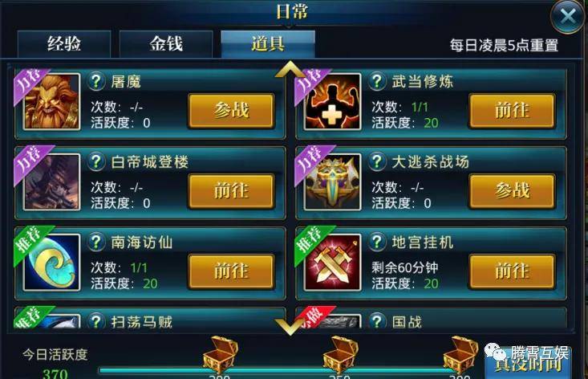The width and height of the screenshot is (588, 379).
Task: Click the 大逃杀战场 shield emblem icon
Action: point(332,181)
